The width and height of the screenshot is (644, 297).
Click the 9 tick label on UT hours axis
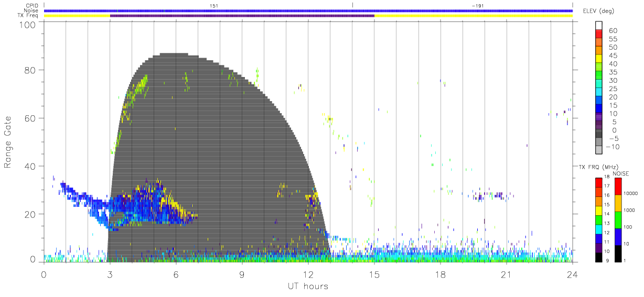tap(242, 274)
